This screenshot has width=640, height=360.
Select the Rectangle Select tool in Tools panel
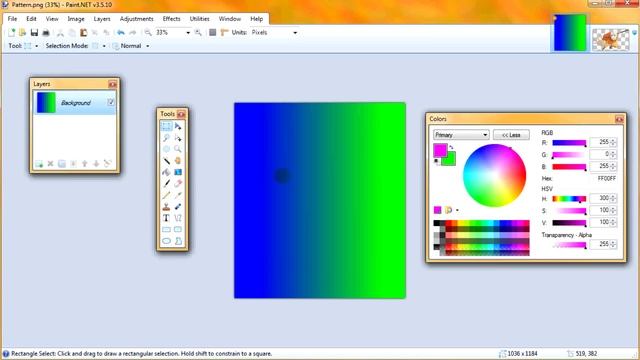[x=166, y=126]
